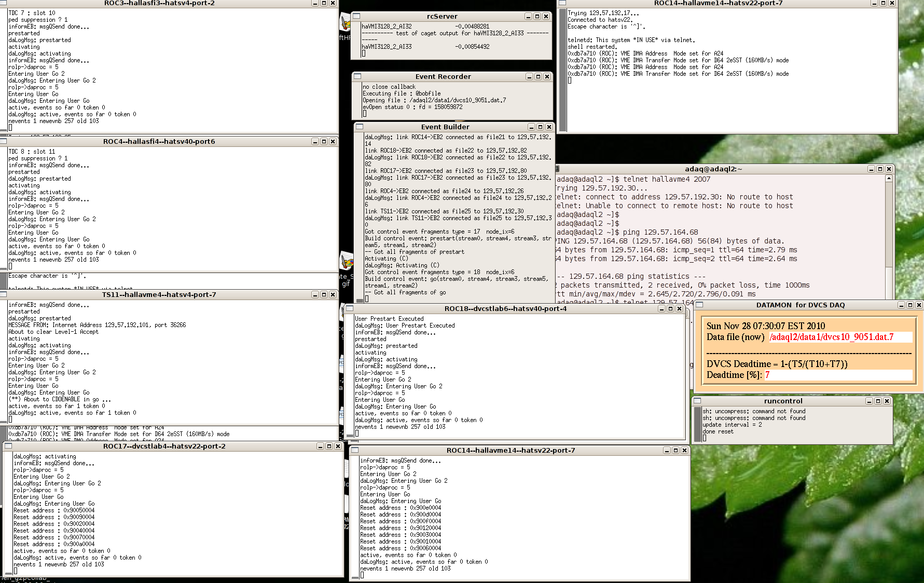The height and width of the screenshot is (583, 924).
Task: Minimize the Event Builder window
Action: [x=531, y=127]
